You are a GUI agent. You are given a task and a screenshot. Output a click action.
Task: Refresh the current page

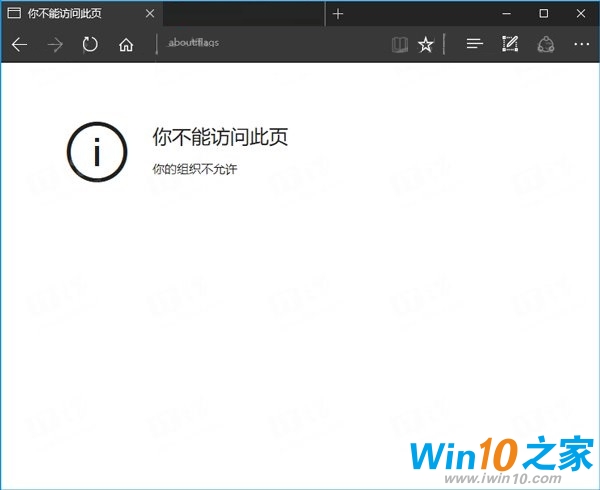click(90, 44)
